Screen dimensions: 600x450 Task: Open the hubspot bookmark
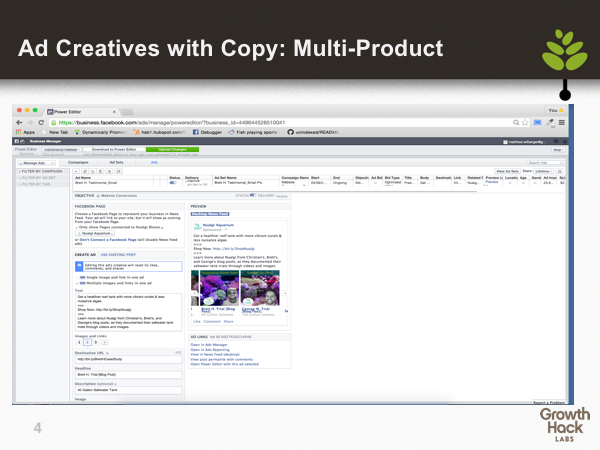click(x=159, y=132)
